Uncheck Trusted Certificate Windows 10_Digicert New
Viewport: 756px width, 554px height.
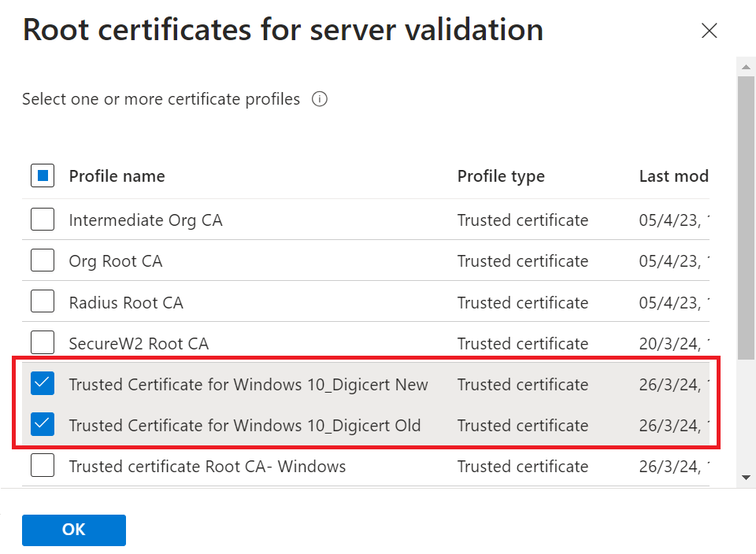click(43, 383)
